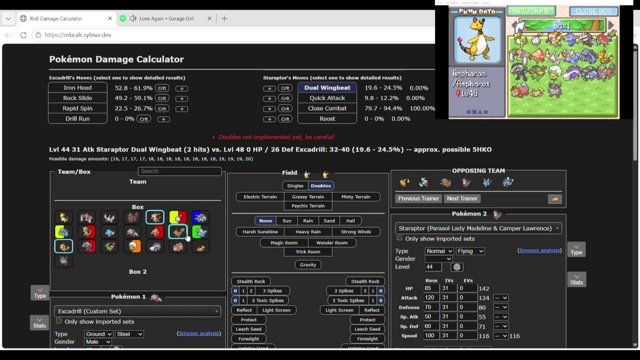Open the Attack stat boost dropdown
Image resolution: width=640 pixels, height=360 pixels.
[x=501, y=298]
